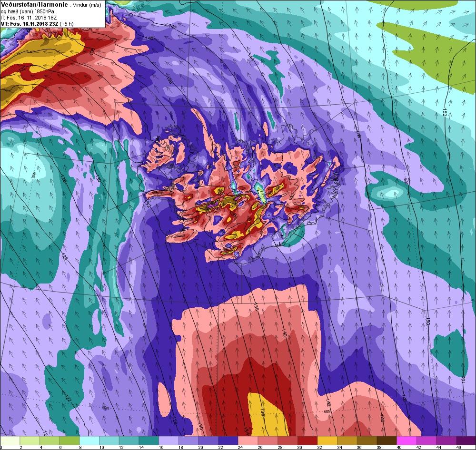The height and width of the screenshot is (450, 476).
Task: Click the light cyan 8–10 m/s legend swatch
Action: click(x=89, y=440)
